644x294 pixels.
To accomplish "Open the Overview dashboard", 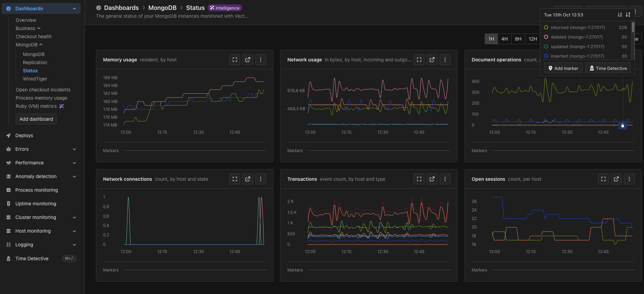I will click(x=26, y=20).
